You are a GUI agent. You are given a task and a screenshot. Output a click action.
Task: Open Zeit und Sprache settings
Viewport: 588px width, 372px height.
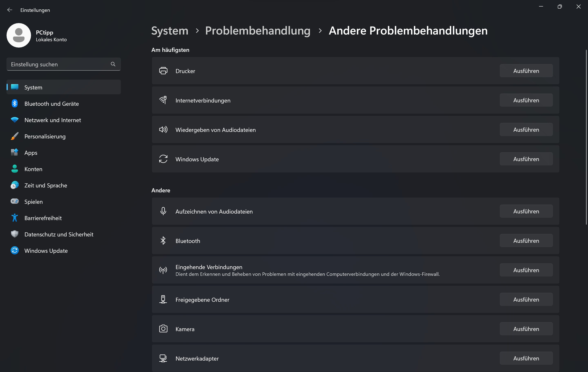point(64,185)
